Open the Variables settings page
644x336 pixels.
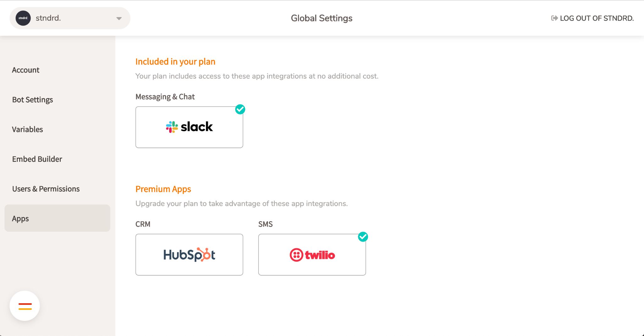tap(27, 129)
